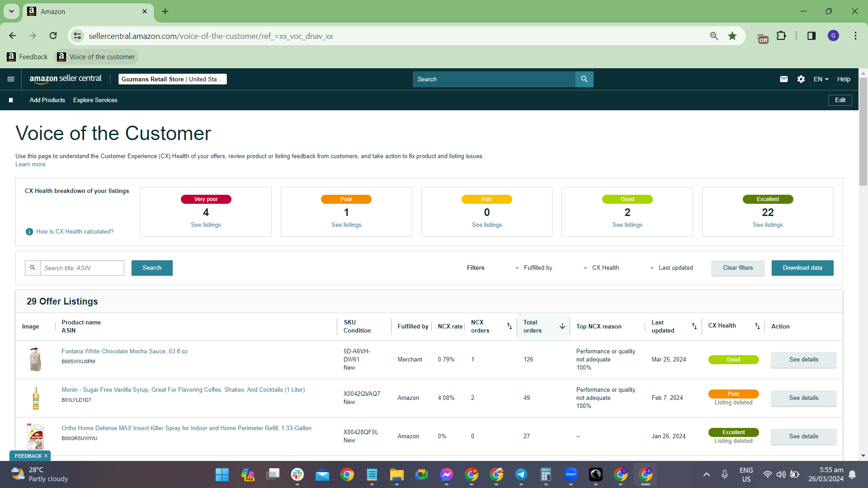Click the magnifier button of the header search

tap(584, 79)
